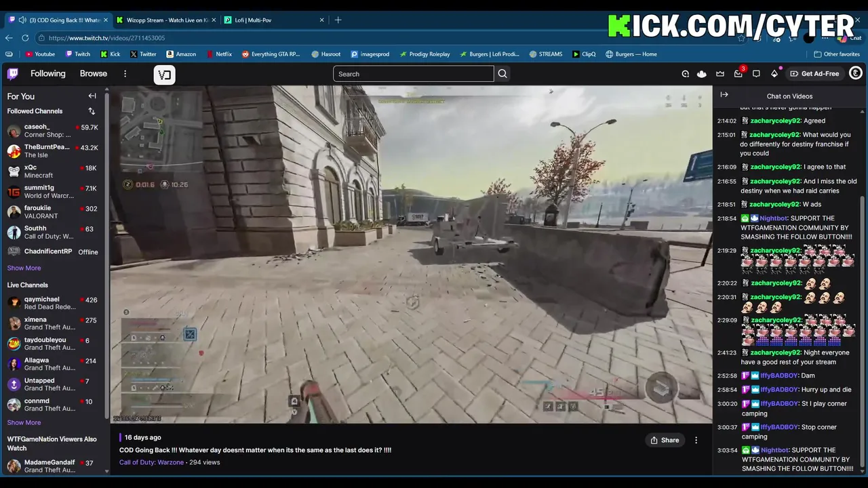Open the Youtube bookmark
This screenshot has height=488, width=868.
click(40, 54)
